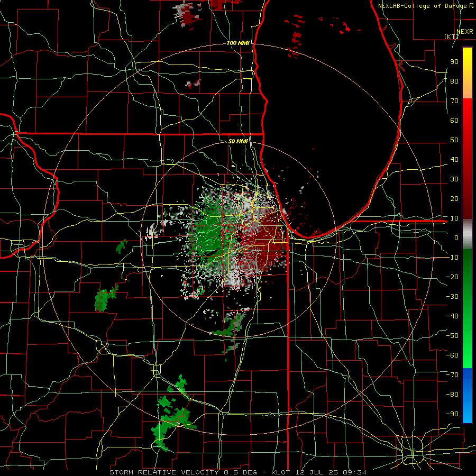
Task: Select the positive 40 scale value
Action: coord(454,160)
